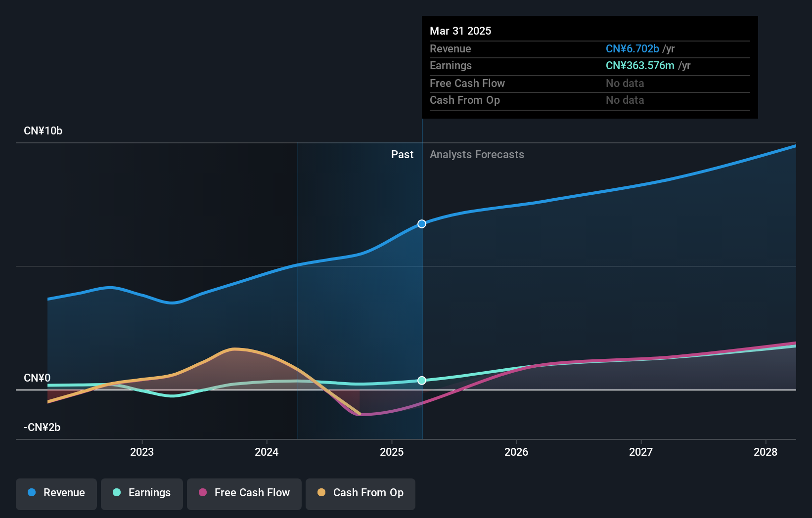Image resolution: width=812 pixels, height=518 pixels.
Task: Click the -CN¥2b y-axis label
Action: [x=42, y=428]
